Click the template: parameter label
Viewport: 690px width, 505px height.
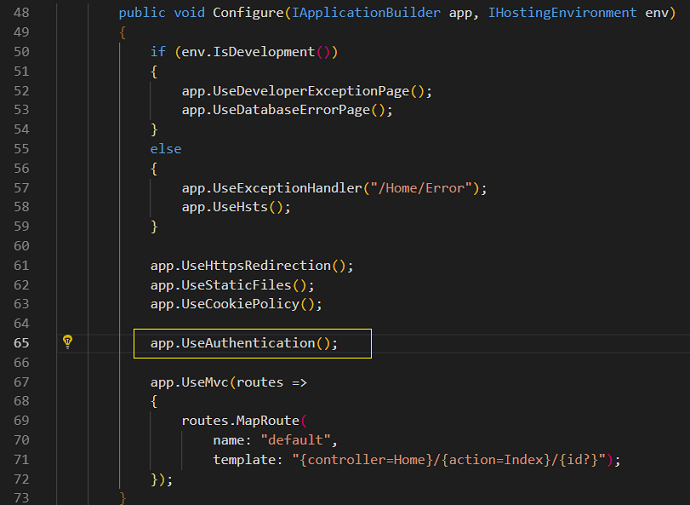pos(248,460)
